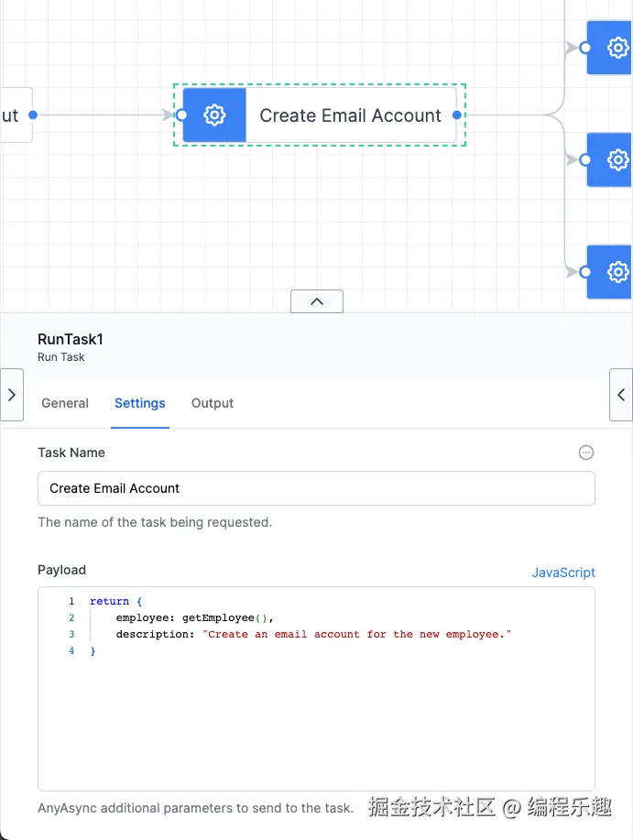The width and height of the screenshot is (633, 840).
Task: Click the gear icon on Create Email Account node
Action: click(x=214, y=115)
